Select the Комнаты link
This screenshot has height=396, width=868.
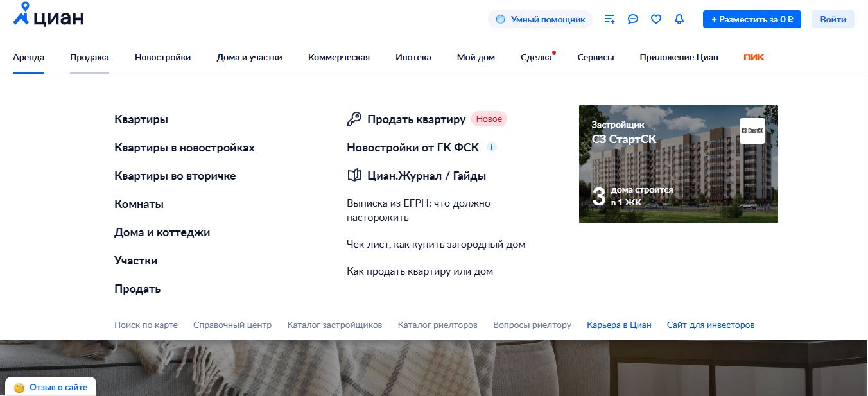(x=139, y=204)
